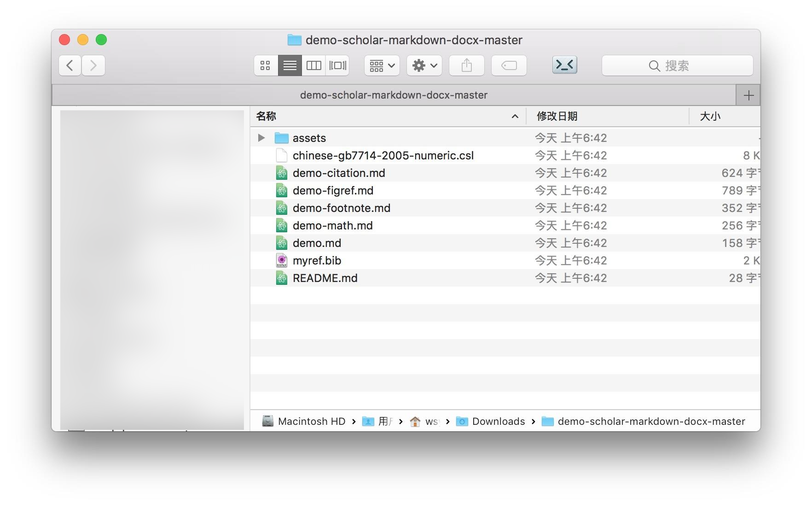This screenshot has height=505, width=812.
Task: Open terminal here toolbar icon
Action: pos(564,65)
